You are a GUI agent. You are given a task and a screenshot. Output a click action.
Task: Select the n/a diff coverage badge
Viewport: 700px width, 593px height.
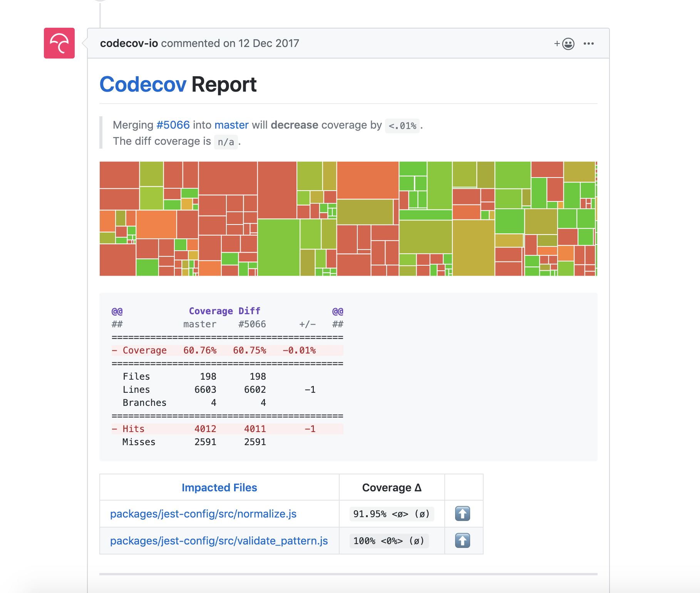coord(225,142)
